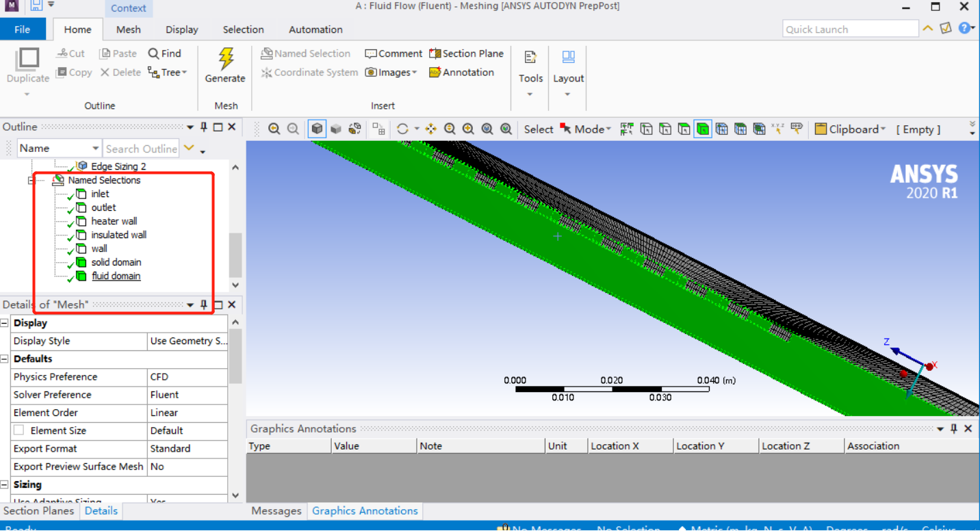Activate the Rotate view tool
This screenshot has width=980, height=531.
[402, 129]
